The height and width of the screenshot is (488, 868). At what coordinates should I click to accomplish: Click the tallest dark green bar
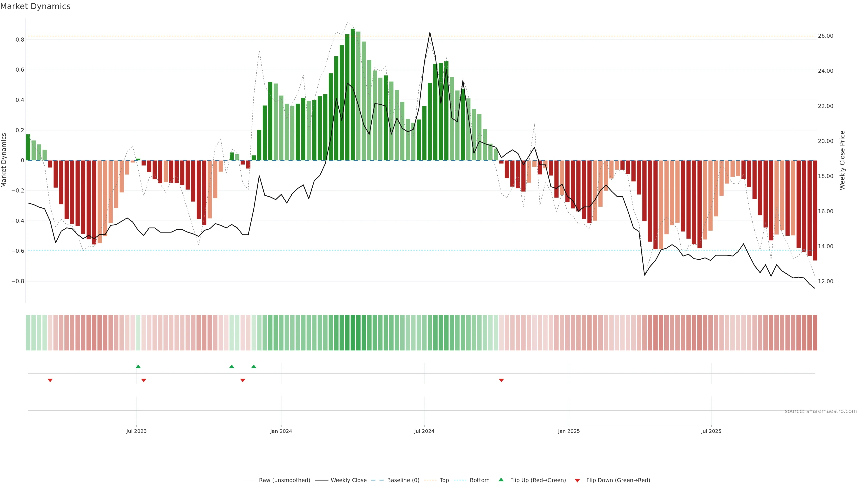coord(353,94)
